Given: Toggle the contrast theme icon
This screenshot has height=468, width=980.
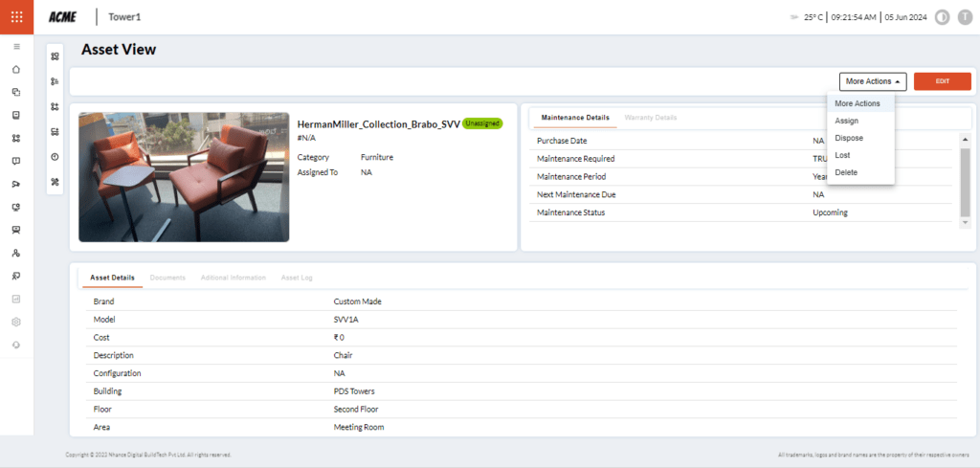Looking at the screenshot, I should (x=942, y=17).
